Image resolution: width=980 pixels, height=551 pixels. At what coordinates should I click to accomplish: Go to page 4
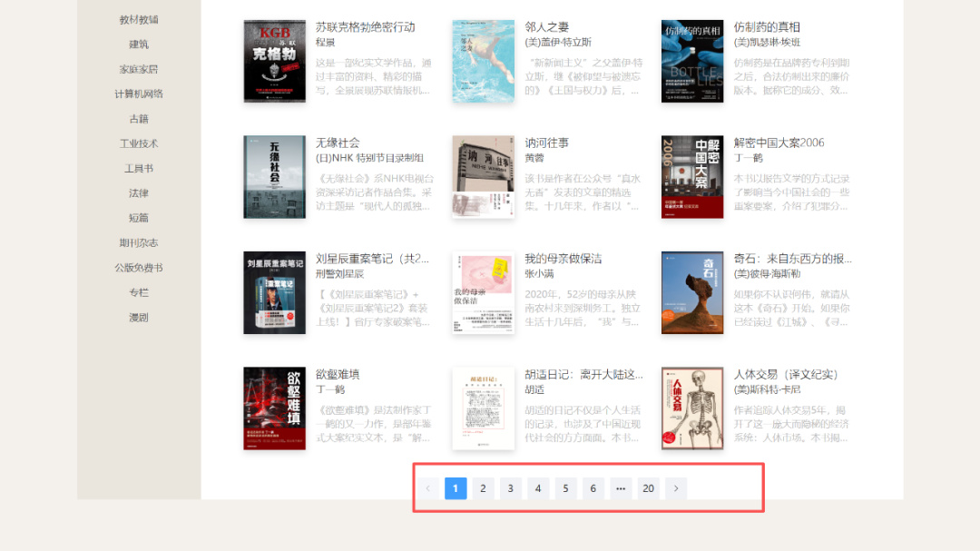(538, 488)
